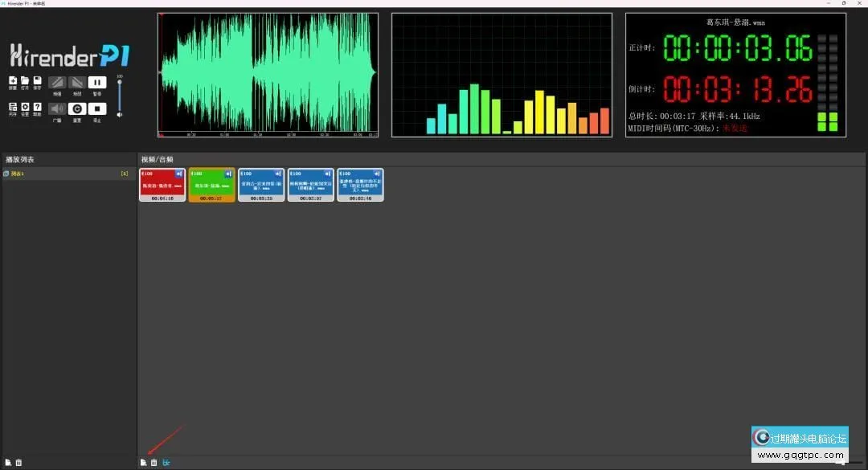Screen dimensions: 868x470
Task: Click the Save As icon
Action: 13,107
